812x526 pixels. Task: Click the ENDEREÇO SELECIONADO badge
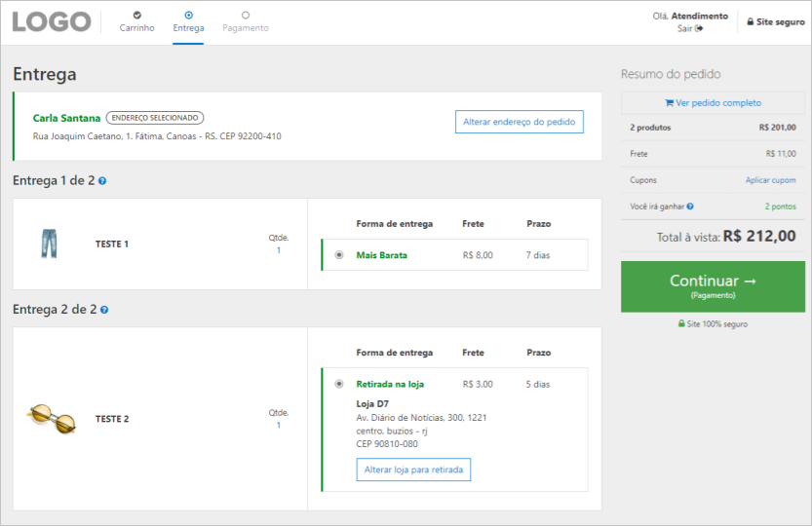(x=155, y=118)
